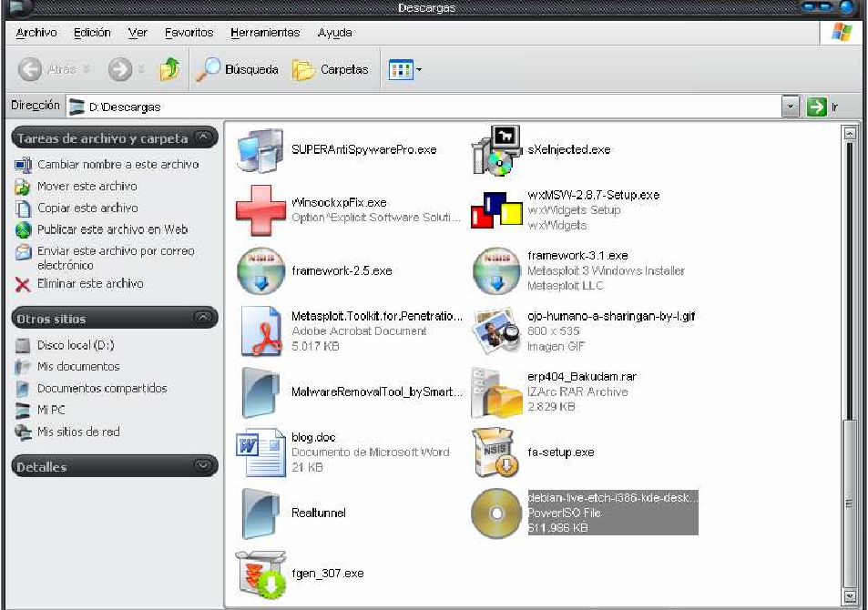Click the blog.doc Word document icon

[x=260, y=452]
